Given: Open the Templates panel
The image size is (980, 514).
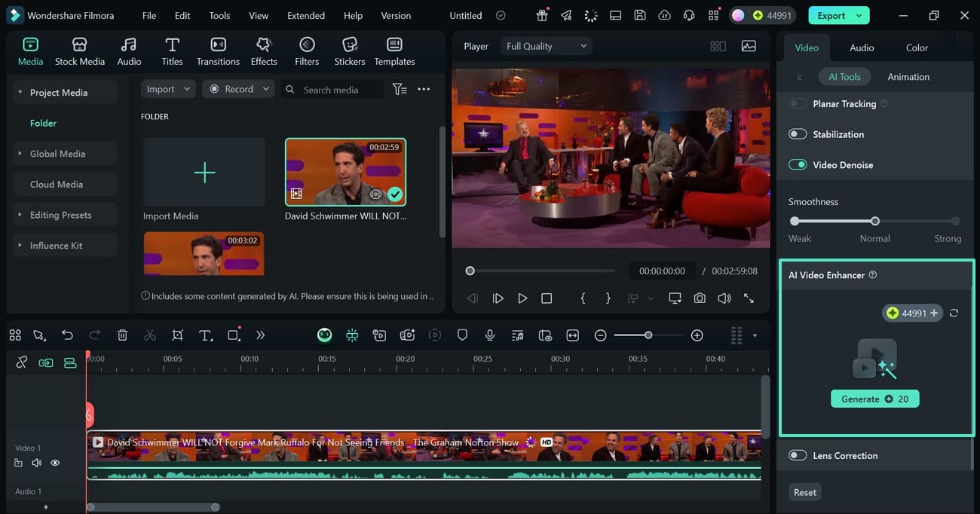Looking at the screenshot, I should pos(394,52).
